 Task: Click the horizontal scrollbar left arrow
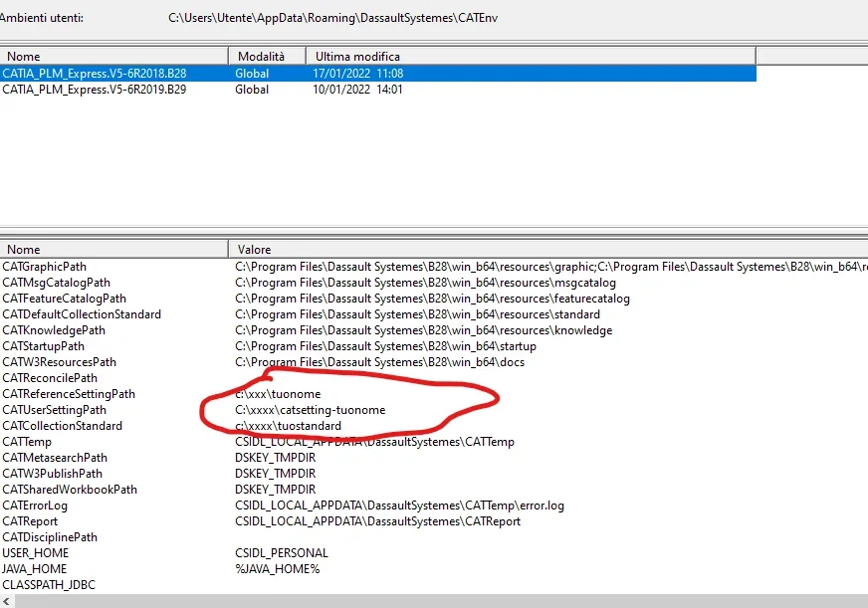6,601
